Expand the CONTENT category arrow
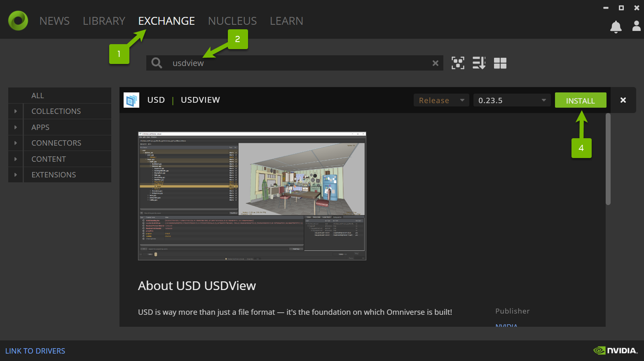Image resolution: width=644 pixels, height=361 pixels. (x=16, y=159)
